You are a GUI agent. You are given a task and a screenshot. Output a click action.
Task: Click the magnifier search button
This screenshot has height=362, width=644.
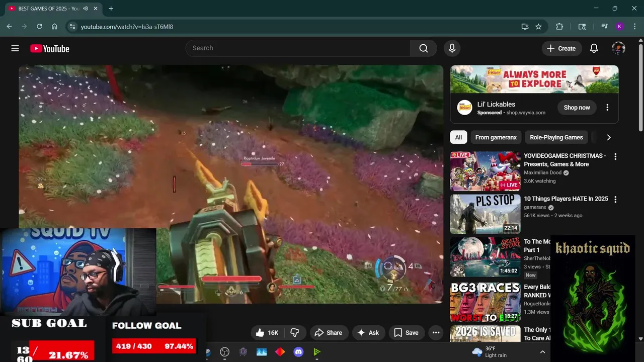point(424,48)
